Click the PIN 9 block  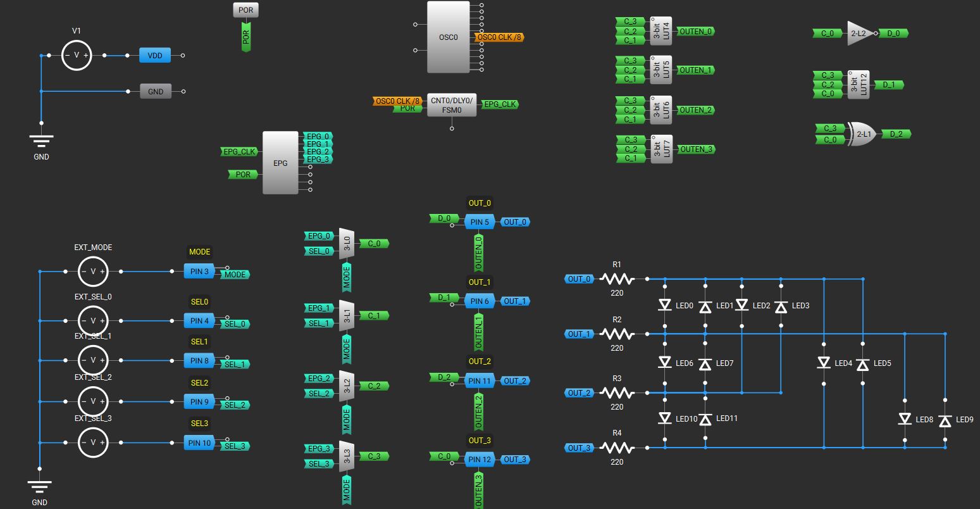click(200, 402)
